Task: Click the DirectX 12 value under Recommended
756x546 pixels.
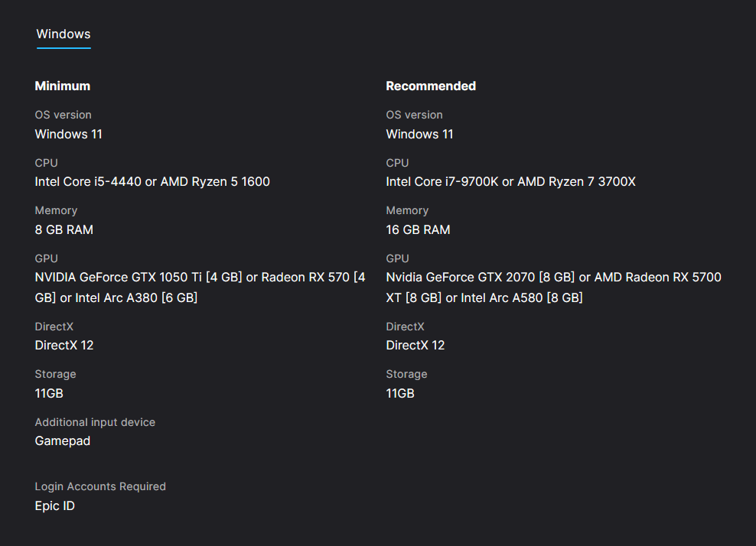Action: (x=415, y=346)
